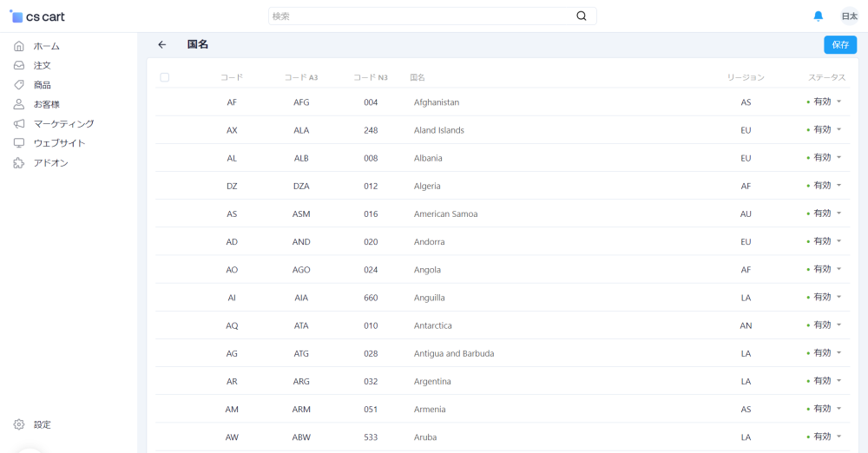Select the Algeria country name

click(427, 186)
